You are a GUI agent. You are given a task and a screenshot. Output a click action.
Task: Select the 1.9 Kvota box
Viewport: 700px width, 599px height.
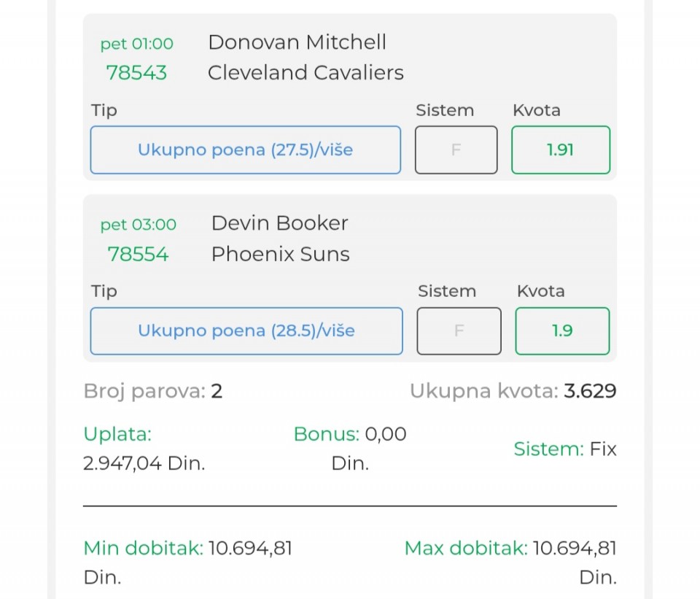561,331
